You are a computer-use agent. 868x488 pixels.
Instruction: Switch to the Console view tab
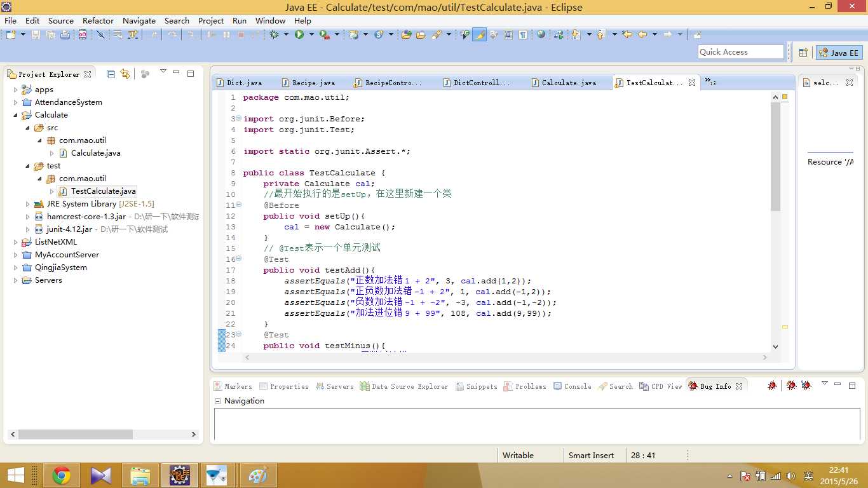572,386
